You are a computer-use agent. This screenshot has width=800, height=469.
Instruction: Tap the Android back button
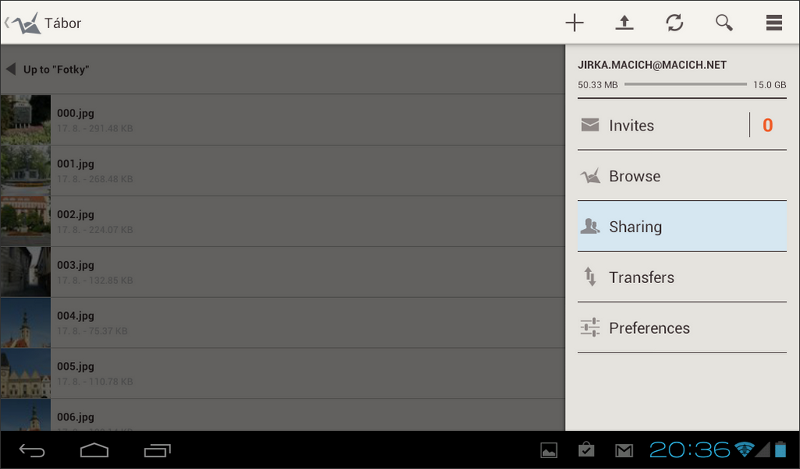[32, 450]
